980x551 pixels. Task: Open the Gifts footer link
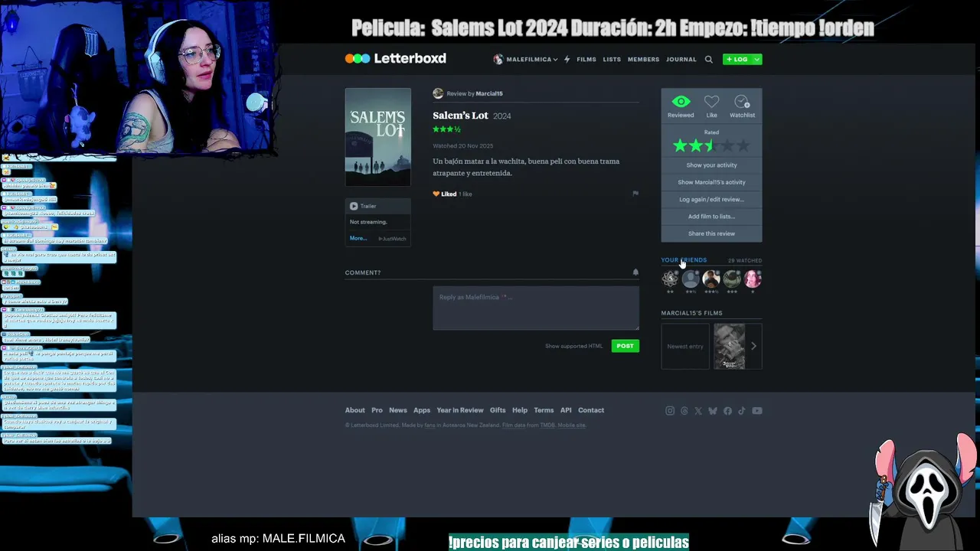pyautogui.click(x=498, y=410)
